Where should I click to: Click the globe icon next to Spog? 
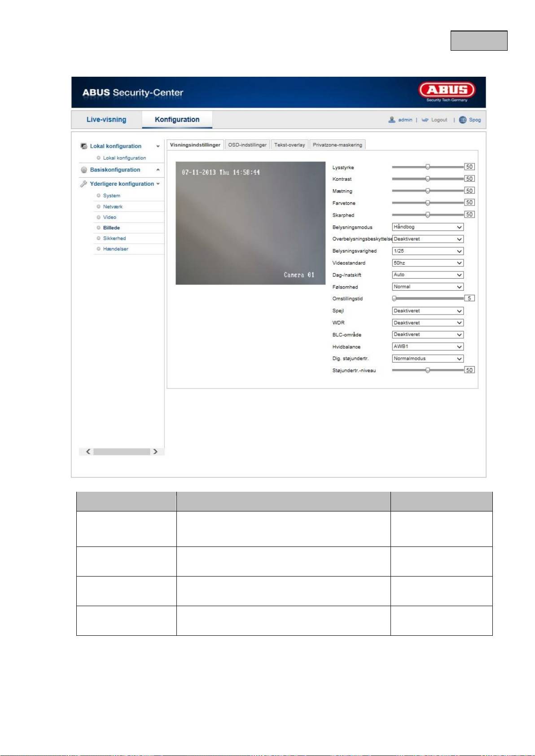[x=463, y=120]
